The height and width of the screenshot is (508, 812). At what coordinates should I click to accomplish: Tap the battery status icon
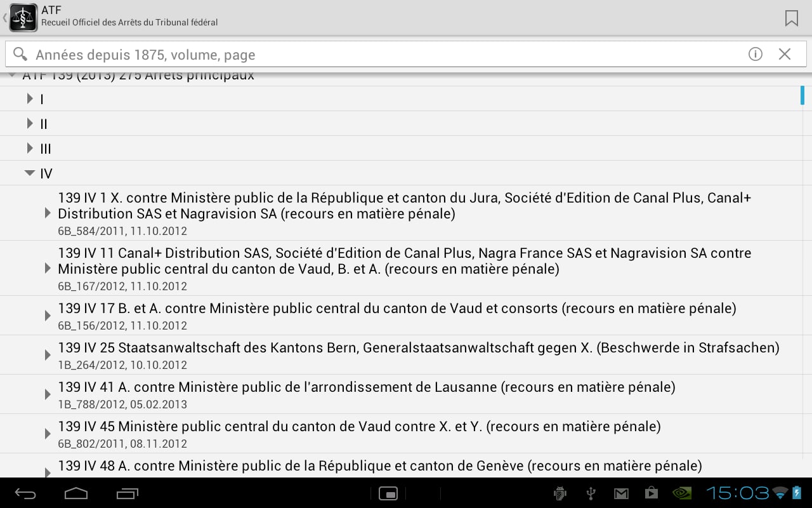[x=797, y=493]
